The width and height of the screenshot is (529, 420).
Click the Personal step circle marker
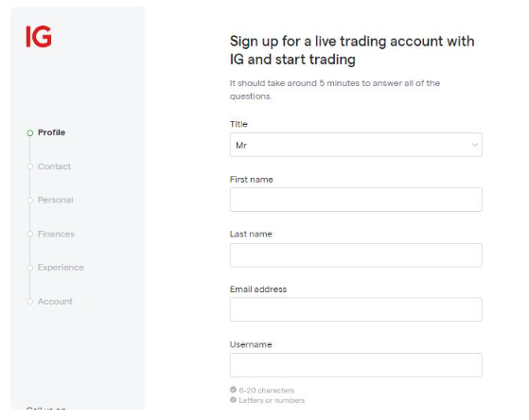point(30,201)
